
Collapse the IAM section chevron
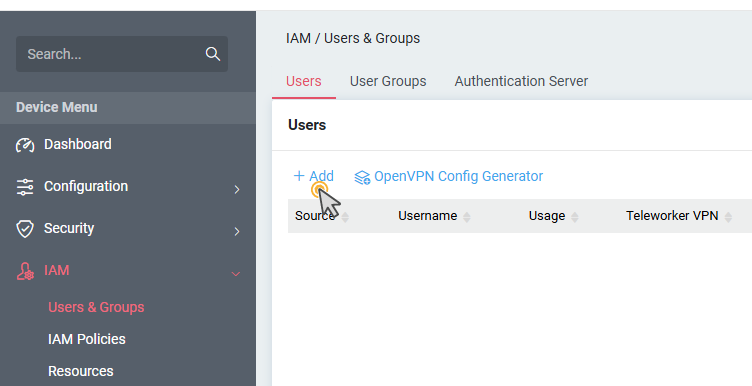tap(236, 274)
